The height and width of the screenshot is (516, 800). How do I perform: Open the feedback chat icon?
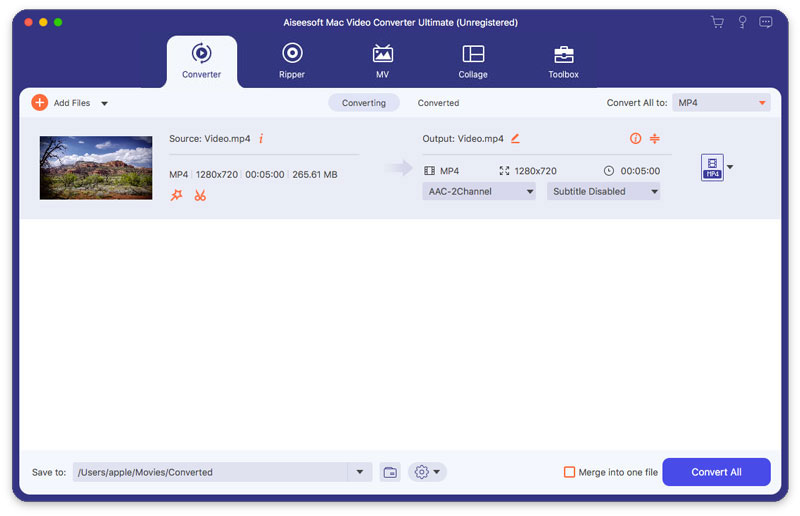(766, 22)
